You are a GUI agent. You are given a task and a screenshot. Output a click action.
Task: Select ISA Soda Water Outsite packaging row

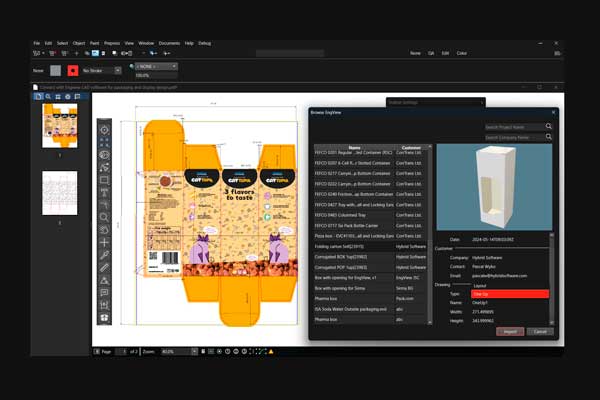pyautogui.click(x=370, y=309)
